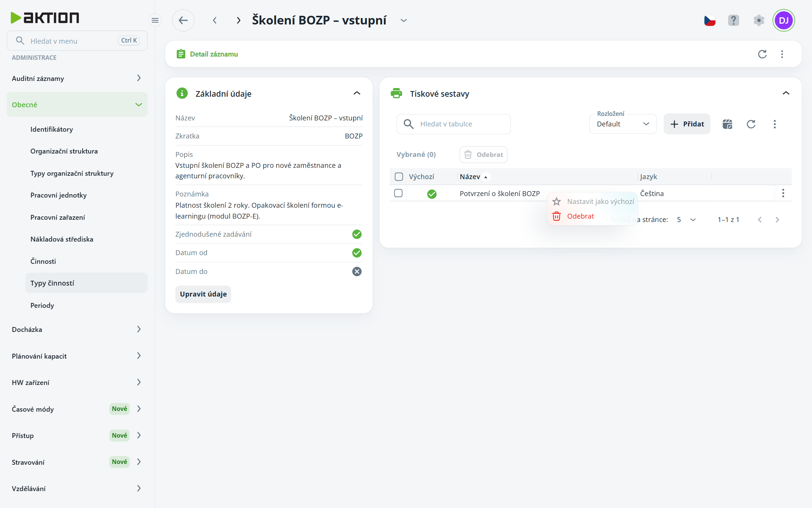
Task: Choose Odebrat in the context menu
Action: click(x=580, y=216)
